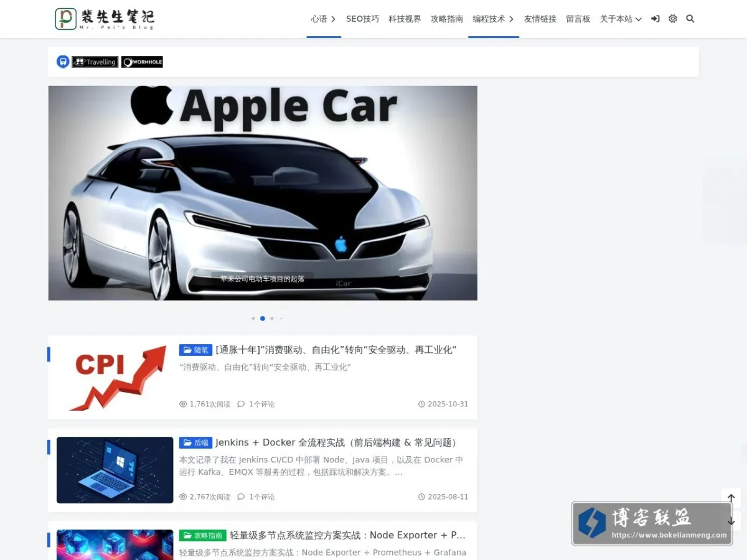Open the Mr. Pei's Blog logo homepage

[104, 19]
